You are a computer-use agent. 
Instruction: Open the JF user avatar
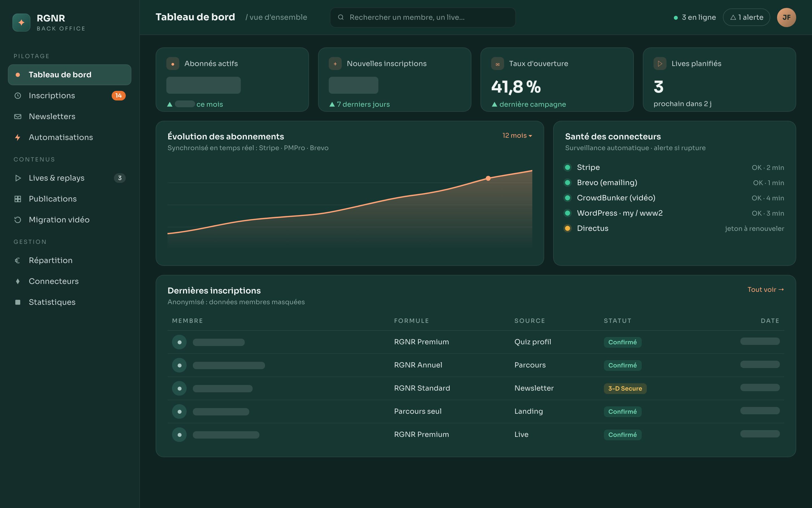click(x=787, y=17)
